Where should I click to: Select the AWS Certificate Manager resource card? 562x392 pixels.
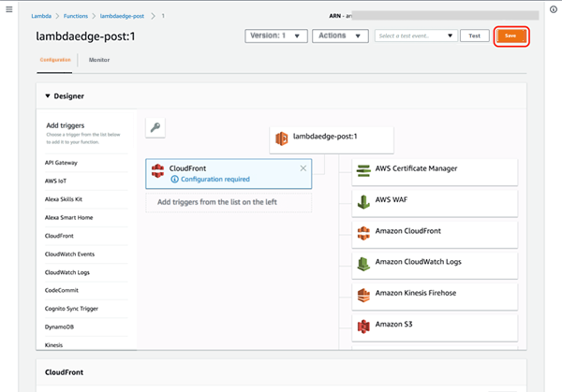(x=435, y=172)
